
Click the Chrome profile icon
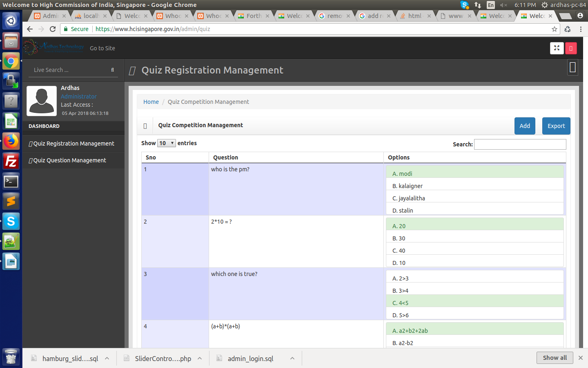(580, 16)
